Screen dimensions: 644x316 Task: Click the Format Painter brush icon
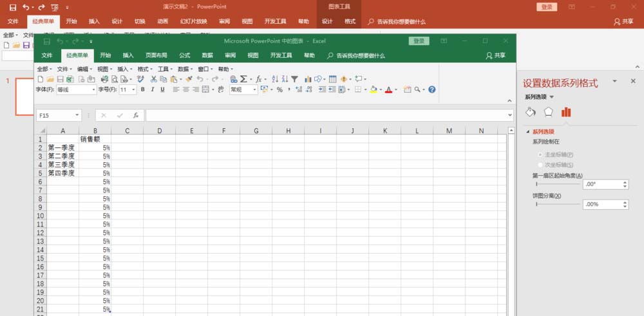point(189,79)
